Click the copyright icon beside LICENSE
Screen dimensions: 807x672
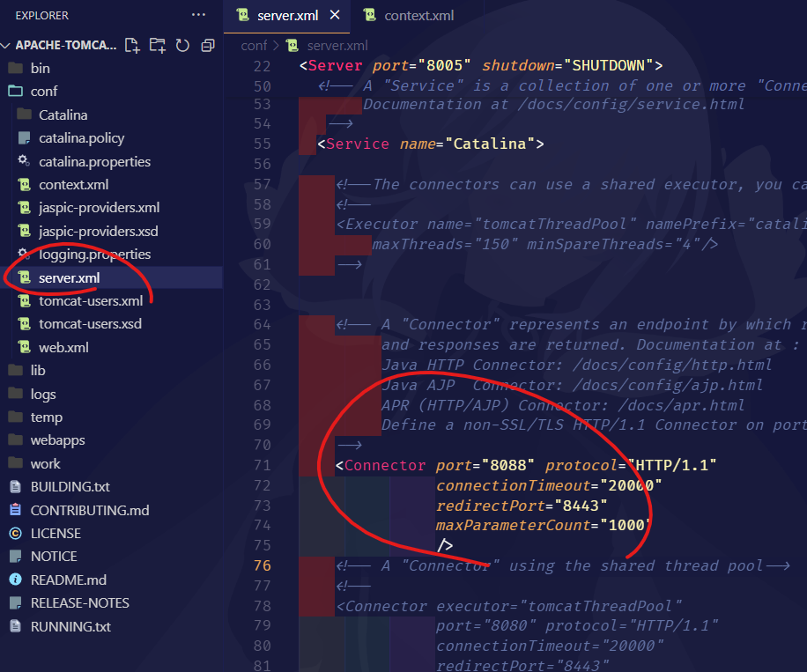16,534
